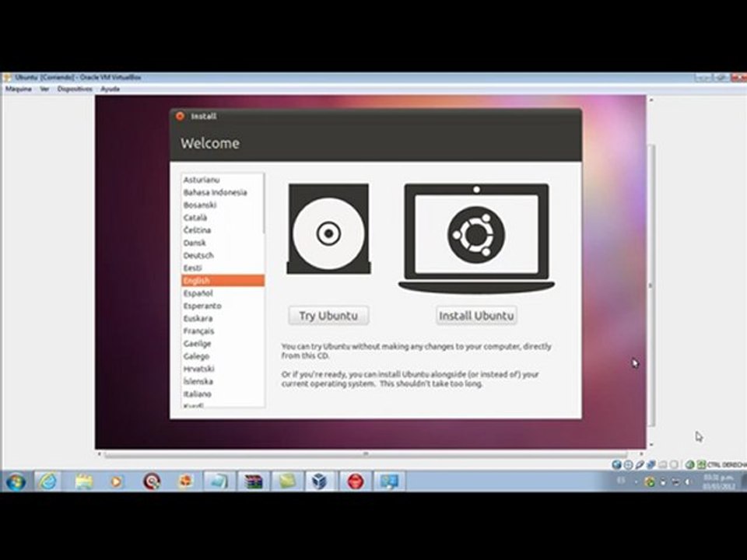The height and width of the screenshot is (560, 747).
Task: Choose Esperanto from the list
Action: pyautogui.click(x=223, y=306)
